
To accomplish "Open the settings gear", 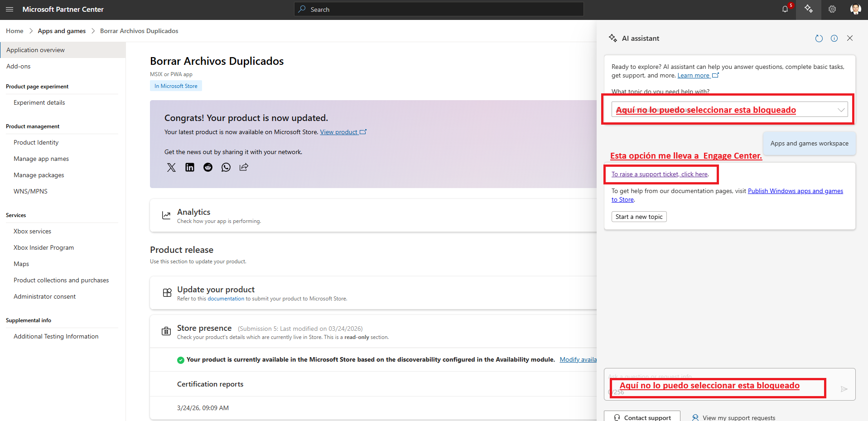I will [832, 10].
